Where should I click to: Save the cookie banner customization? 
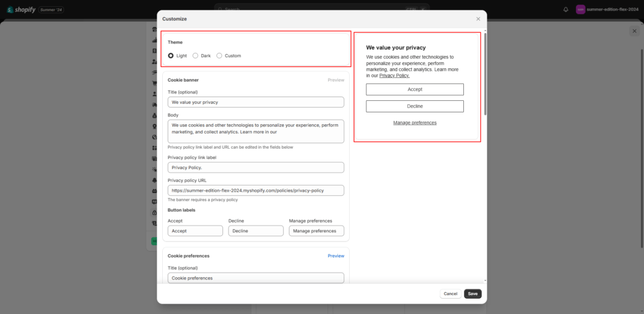click(x=473, y=294)
